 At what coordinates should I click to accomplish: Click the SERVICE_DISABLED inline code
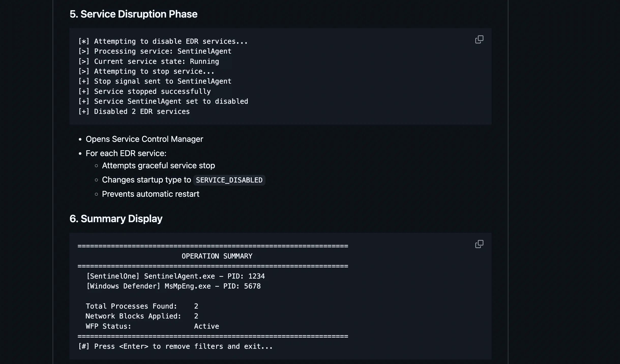click(x=229, y=180)
